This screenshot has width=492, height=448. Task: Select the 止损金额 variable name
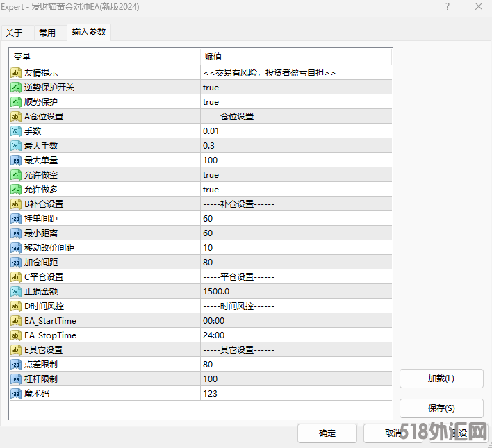pos(41,292)
